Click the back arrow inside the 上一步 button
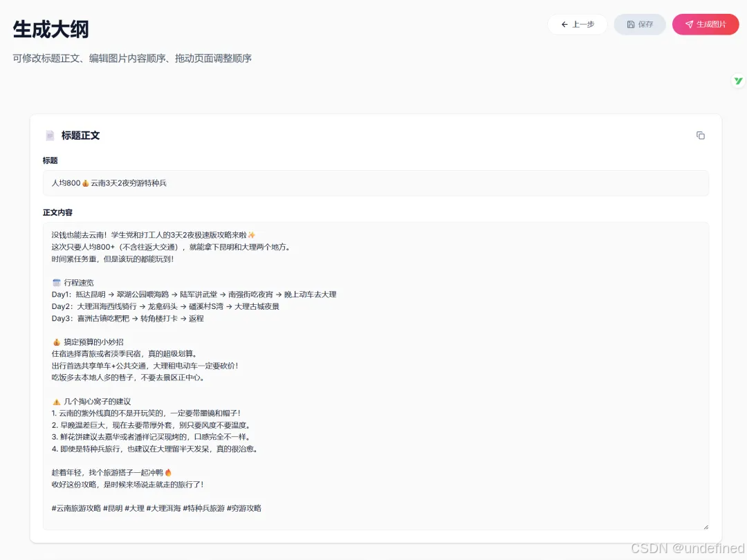The width and height of the screenshot is (747, 560). (x=564, y=24)
